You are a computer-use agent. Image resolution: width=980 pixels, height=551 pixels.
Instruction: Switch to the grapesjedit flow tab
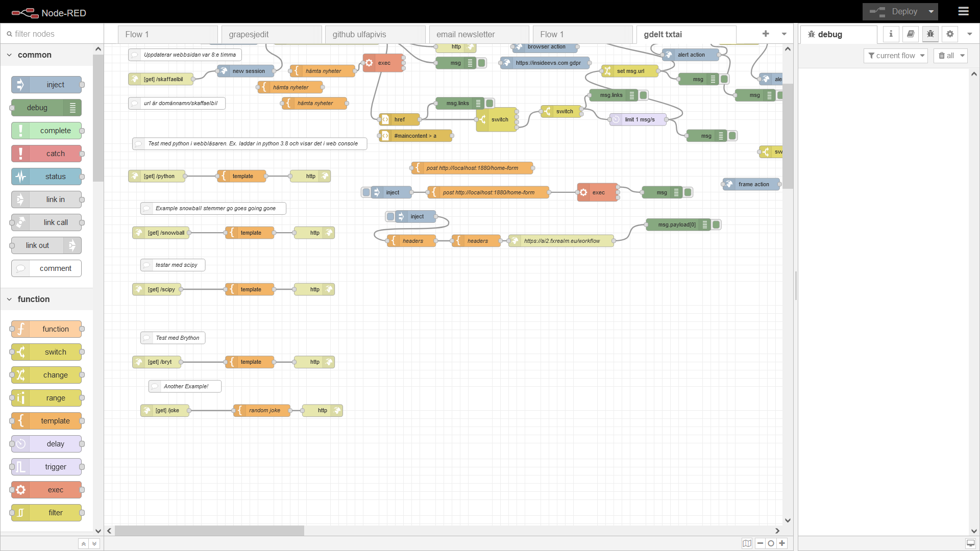click(x=272, y=34)
